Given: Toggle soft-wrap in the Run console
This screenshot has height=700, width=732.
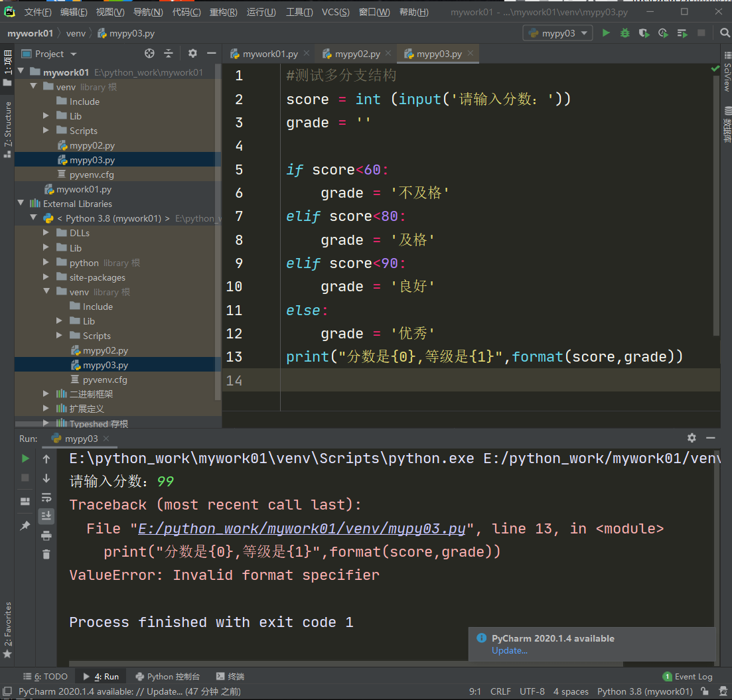Looking at the screenshot, I should pos(46,498).
